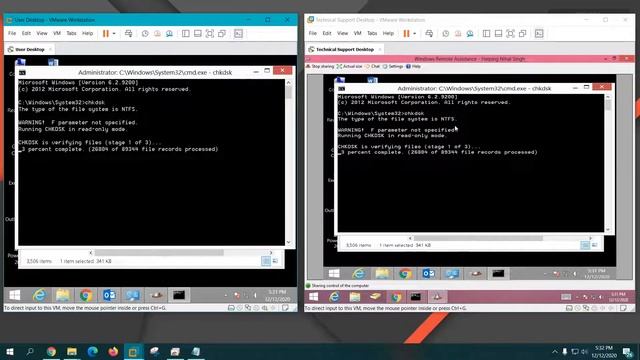Screen dimensions: 640x360
Task: Open console view icon in User Desktop VMware window
Action: click(x=238, y=33)
